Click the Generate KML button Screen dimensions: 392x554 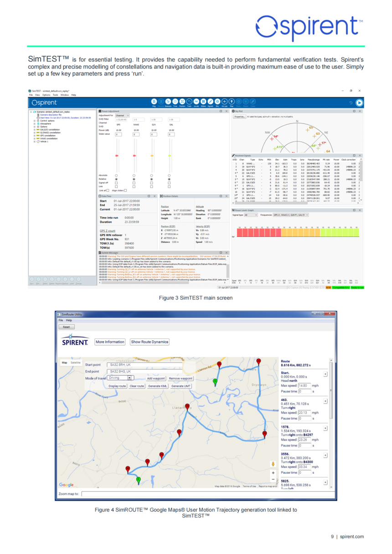point(157,386)
